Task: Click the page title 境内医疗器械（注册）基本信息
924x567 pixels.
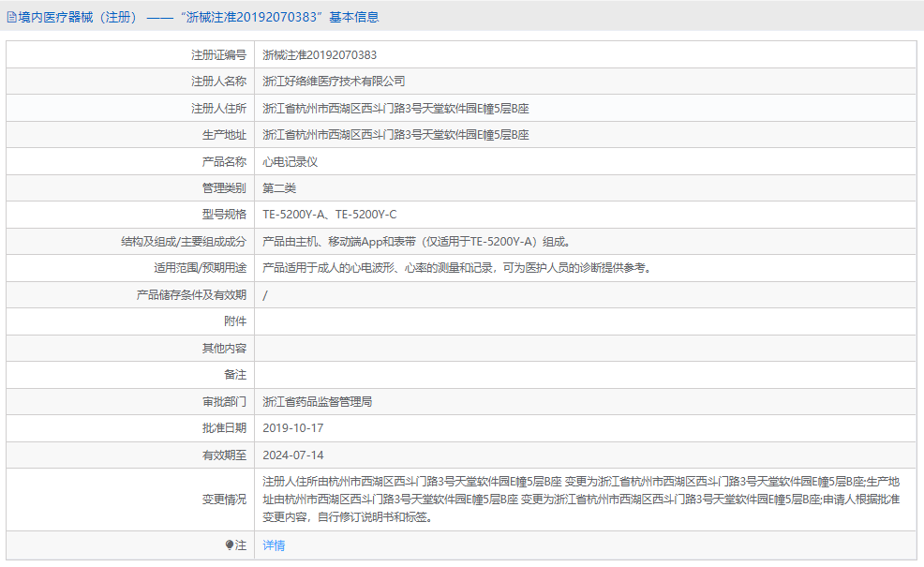Action: coord(198,17)
